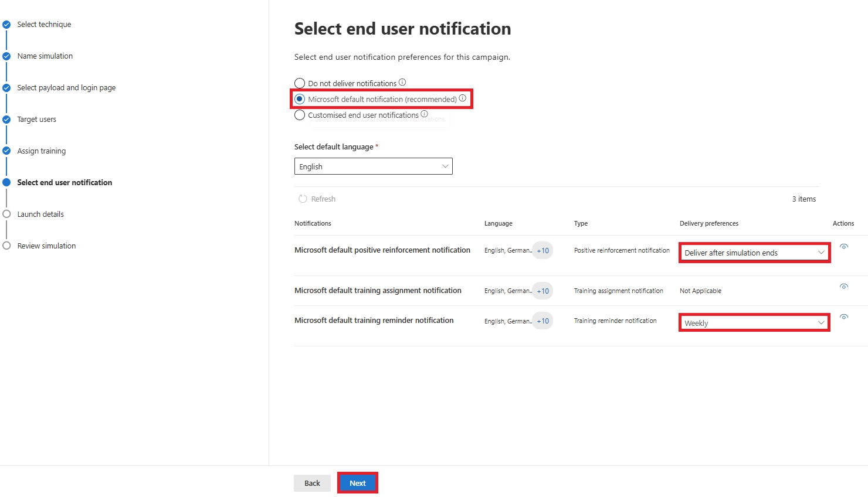This screenshot has width=868, height=497.
Task: Click the info icon beside Microsoft default notification
Action: (x=463, y=98)
